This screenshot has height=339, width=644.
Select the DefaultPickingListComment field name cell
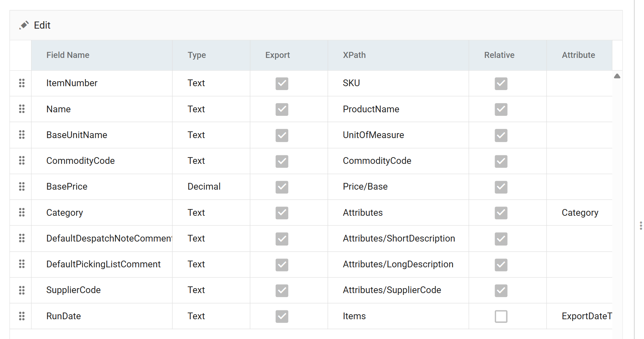[x=102, y=264]
